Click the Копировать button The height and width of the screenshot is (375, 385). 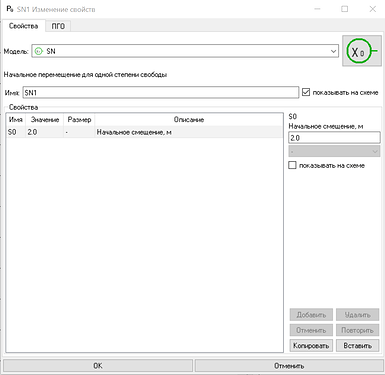pos(311,346)
